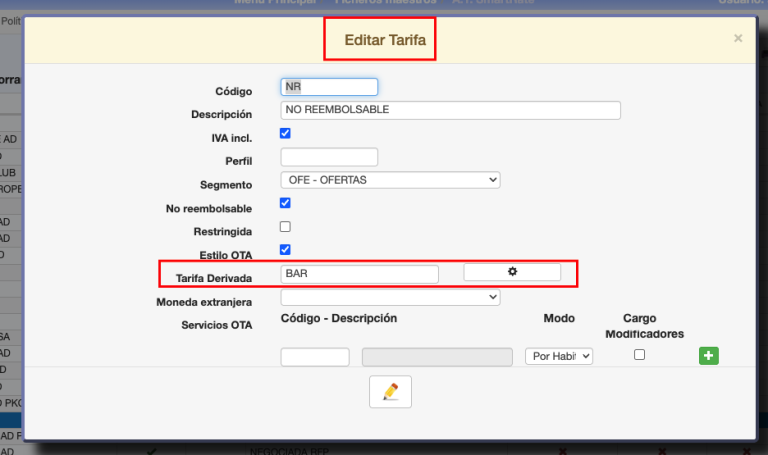The width and height of the screenshot is (768, 455).
Task: Expand the Moneda extranjera dropdown
Action: coord(390,297)
